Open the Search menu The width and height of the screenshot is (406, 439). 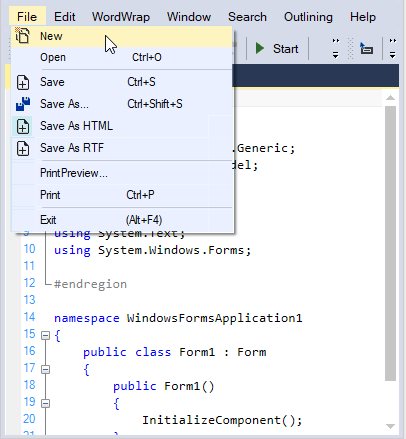click(247, 17)
